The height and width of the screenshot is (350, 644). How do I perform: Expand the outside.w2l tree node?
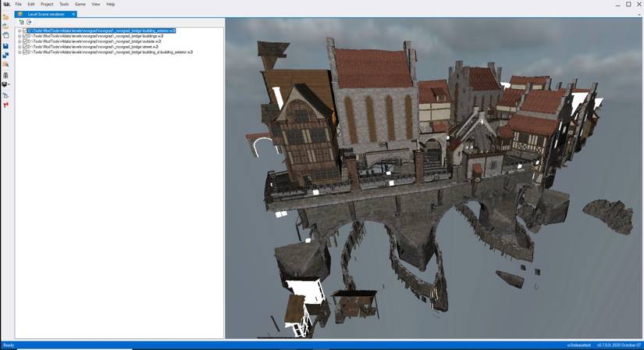(20, 41)
